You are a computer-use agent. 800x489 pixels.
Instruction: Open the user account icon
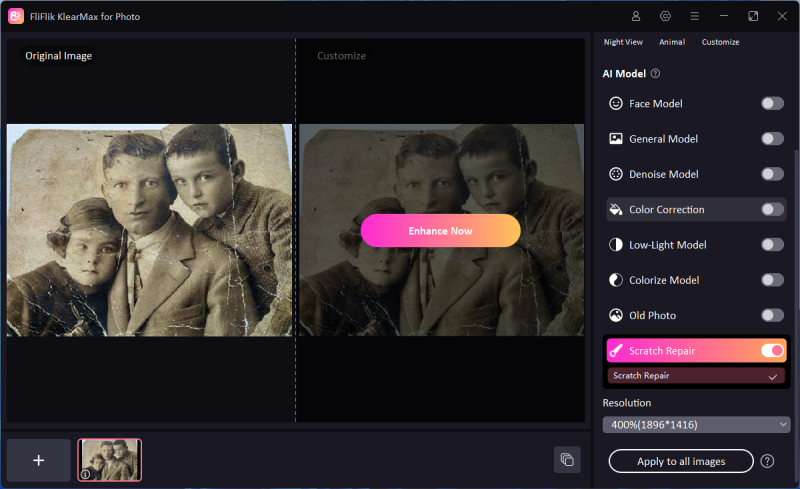(x=636, y=16)
